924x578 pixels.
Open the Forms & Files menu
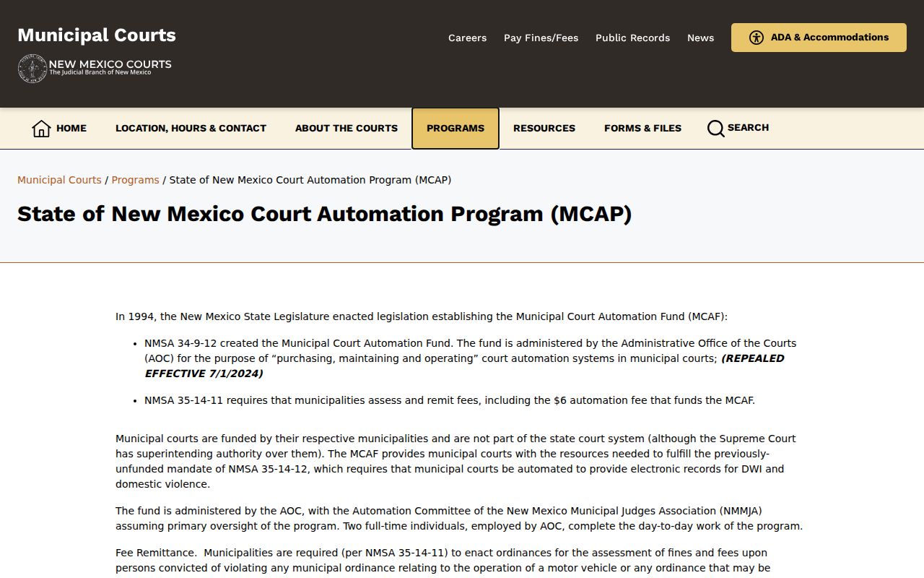point(642,129)
